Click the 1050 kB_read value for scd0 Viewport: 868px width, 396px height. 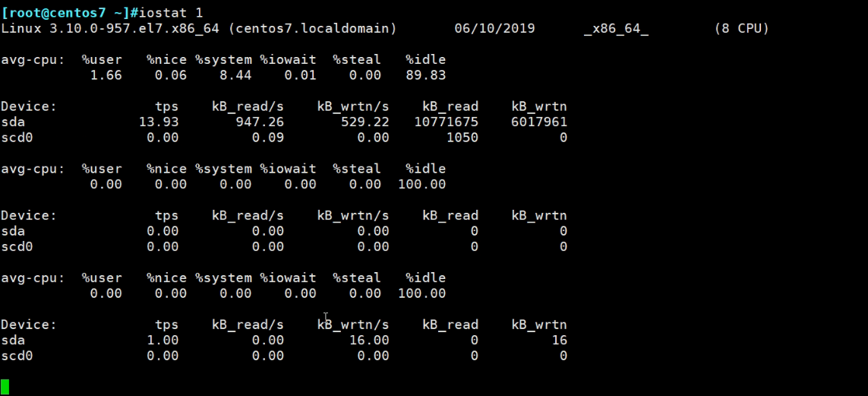pos(462,138)
